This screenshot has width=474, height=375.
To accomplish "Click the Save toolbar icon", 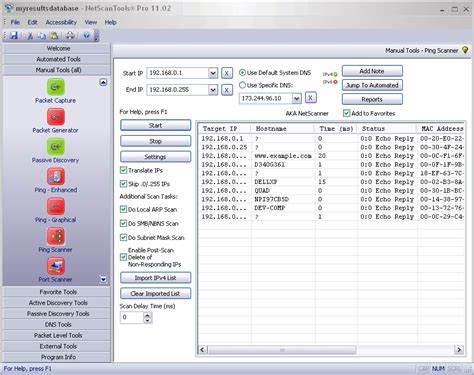I will (14, 35).
